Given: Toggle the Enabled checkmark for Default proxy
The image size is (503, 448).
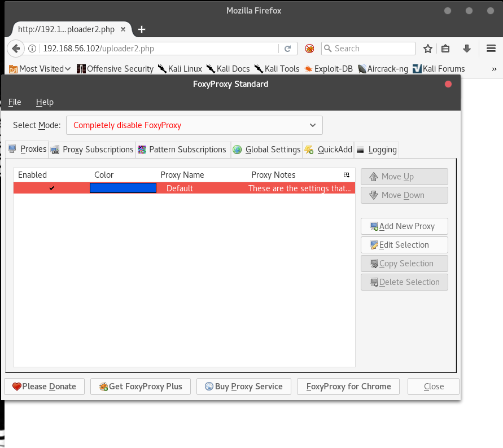Looking at the screenshot, I should coord(52,188).
